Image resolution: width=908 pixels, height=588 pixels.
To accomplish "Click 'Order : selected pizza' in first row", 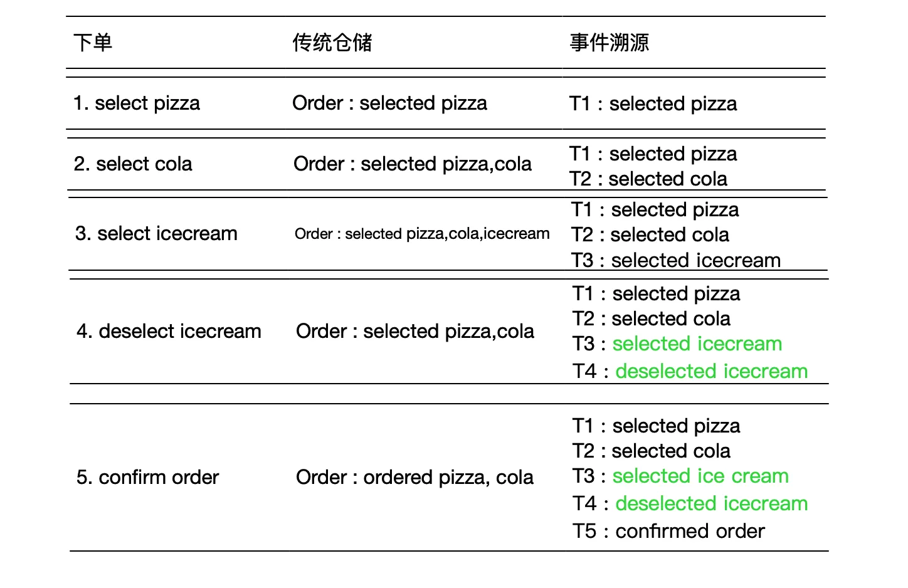I will point(389,103).
